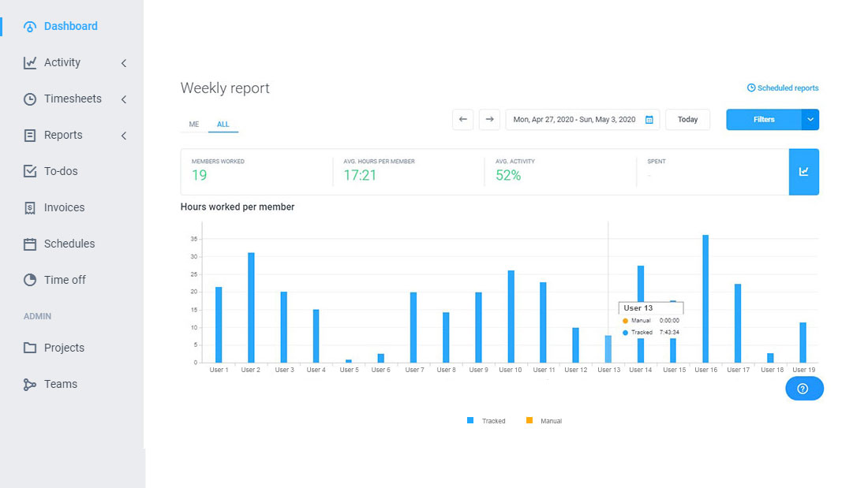Toggle the blue chart view button
The image size is (868, 488).
(x=804, y=172)
